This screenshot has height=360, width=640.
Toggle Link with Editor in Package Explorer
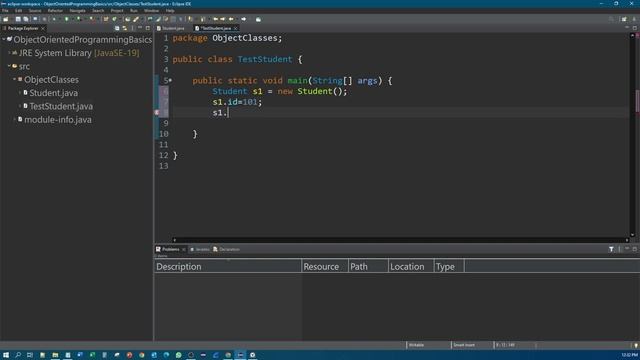coord(124,28)
